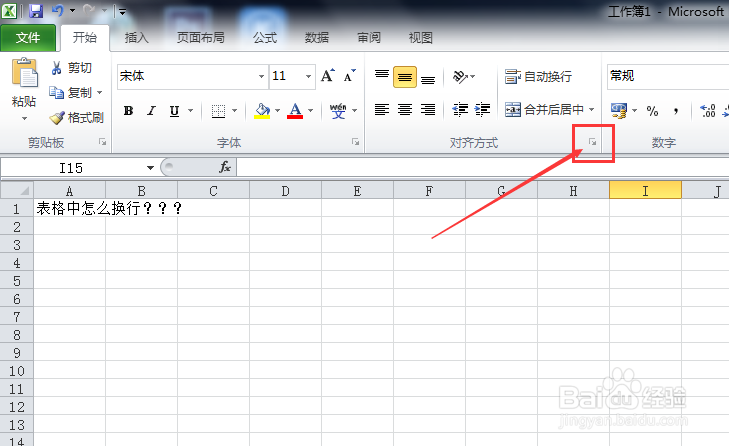Open 对齐方式 alignment dialog launcher

coord(592,142)
